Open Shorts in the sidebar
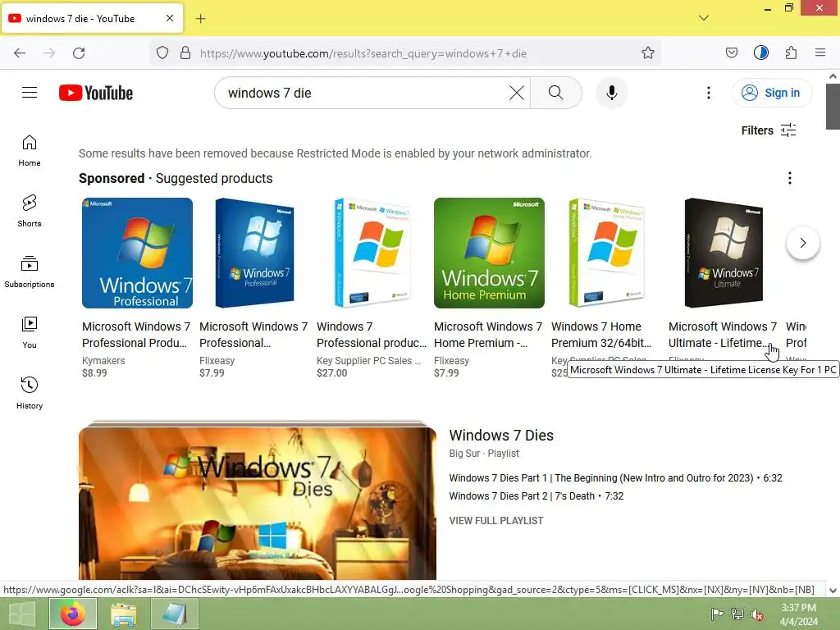Image resolution: width=840 pixels, height=630 pixels. [x=30, y=211]
